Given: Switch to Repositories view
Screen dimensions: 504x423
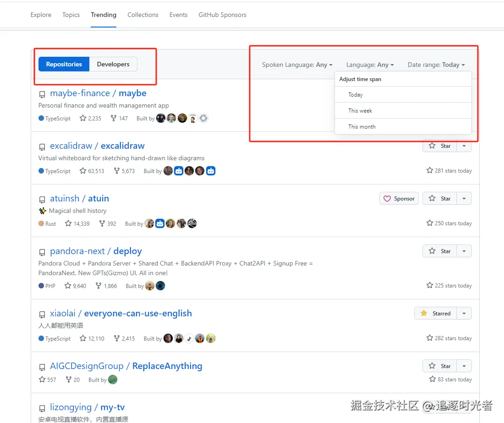Looking at the screenshot, I should [x=64, y=64].
